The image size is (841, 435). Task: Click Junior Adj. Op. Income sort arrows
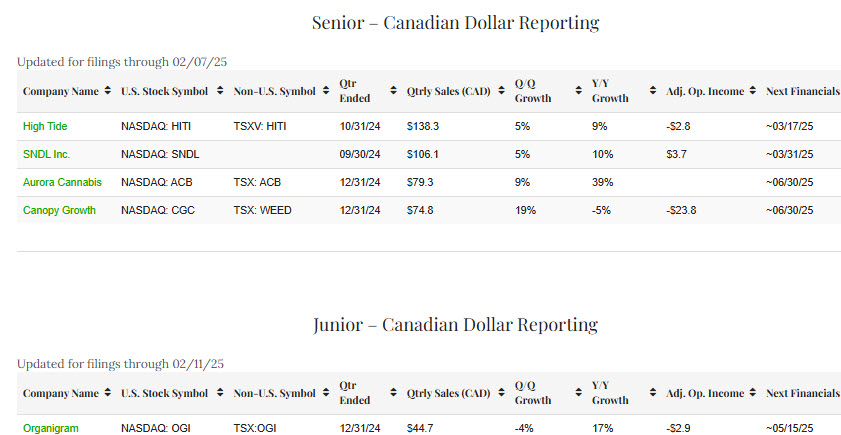[x=753, y=393]
